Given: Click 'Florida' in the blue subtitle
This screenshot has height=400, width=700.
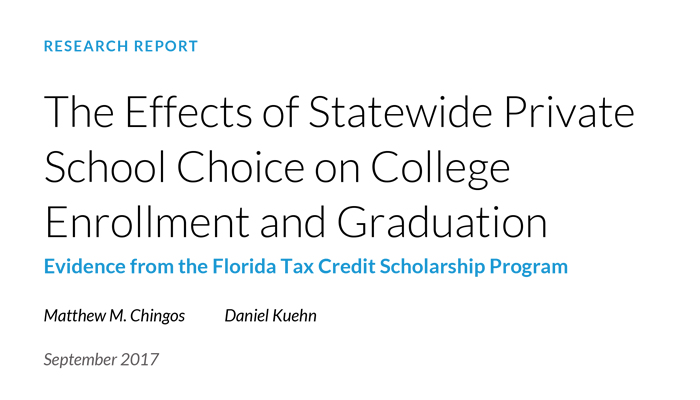Looking at the screenshot, I should (244, 266).
